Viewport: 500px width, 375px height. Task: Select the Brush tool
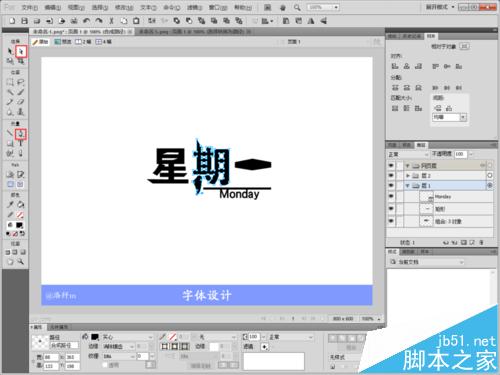[x=21, y=92]
